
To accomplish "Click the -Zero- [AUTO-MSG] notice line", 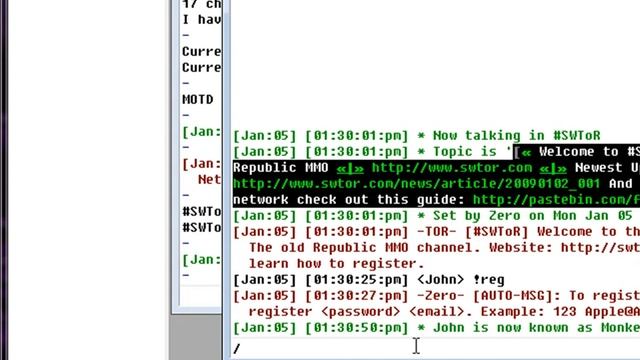I will tap(436, 296).
